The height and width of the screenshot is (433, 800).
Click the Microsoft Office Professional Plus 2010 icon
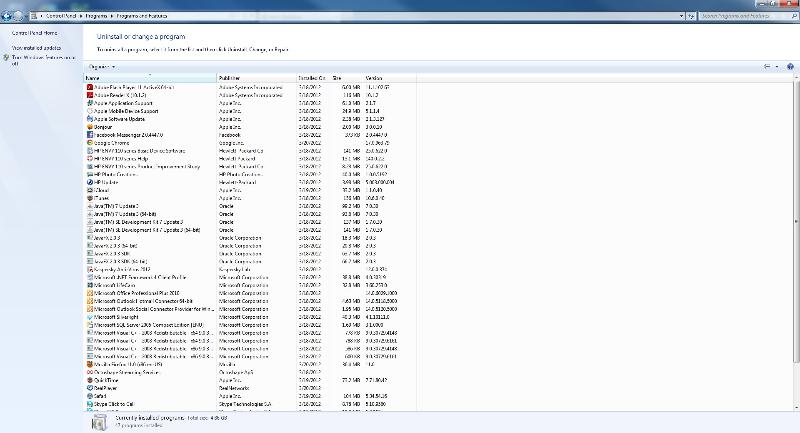[90, 293]
